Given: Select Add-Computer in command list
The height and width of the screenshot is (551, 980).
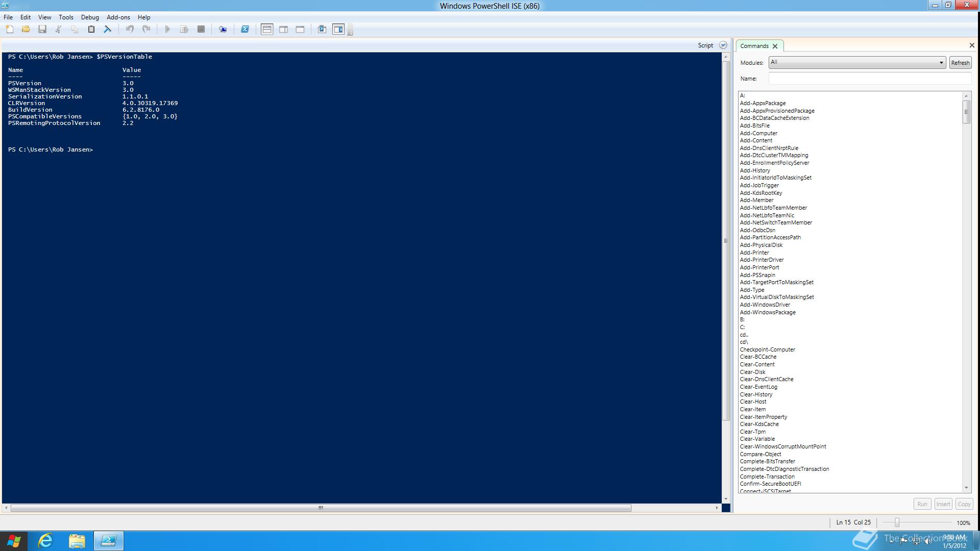Looking at the screenshot, I should pyautogui.click(x=758, y=133).
